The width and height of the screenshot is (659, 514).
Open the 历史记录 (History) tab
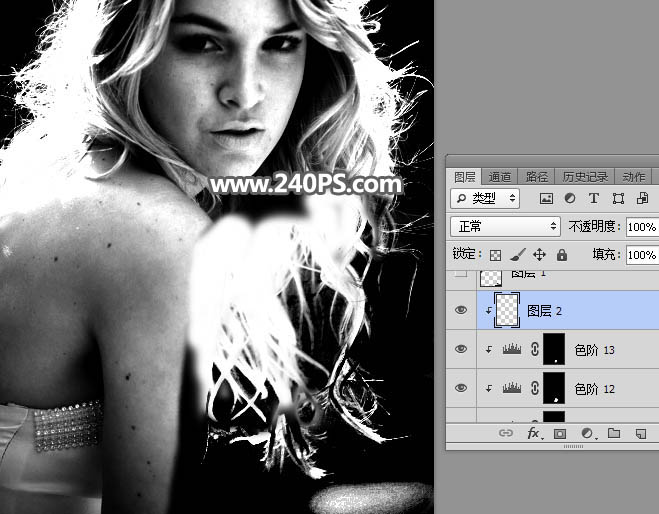[x=585, y=177]
